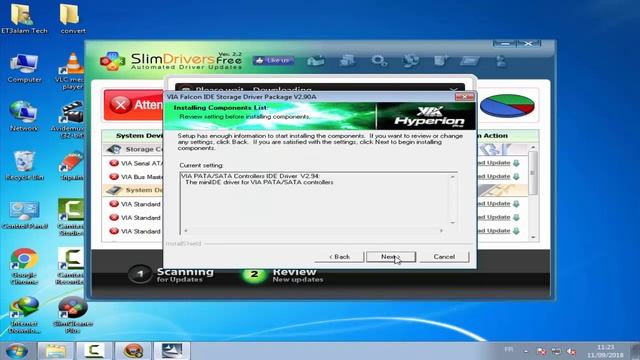The width and height of the screenshot is (640, 360).
Task: Click the SlimDrivers logo icon
Action: [112, 61]
